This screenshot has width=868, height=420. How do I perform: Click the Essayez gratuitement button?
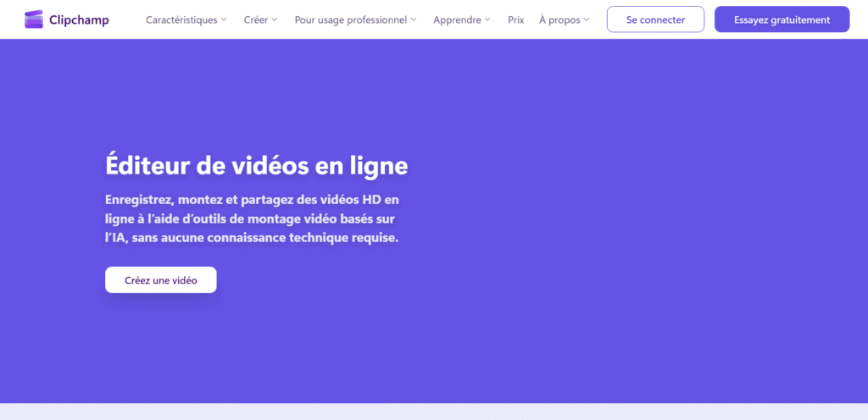click(782, 19)
